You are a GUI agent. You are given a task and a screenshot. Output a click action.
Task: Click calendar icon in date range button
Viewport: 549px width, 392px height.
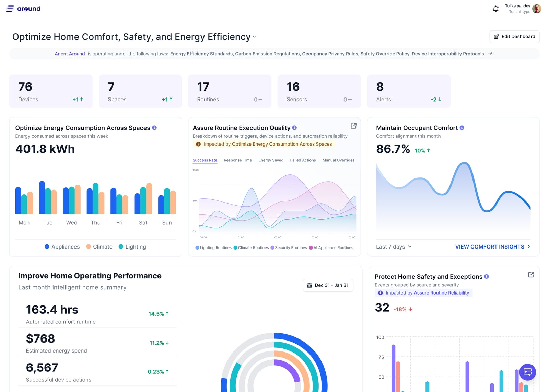[309, 285]
